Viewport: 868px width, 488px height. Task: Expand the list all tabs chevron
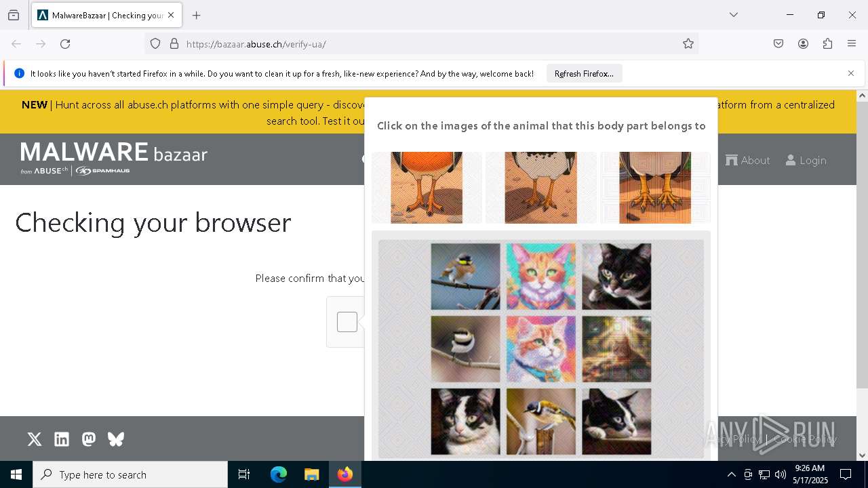(734, 15)
